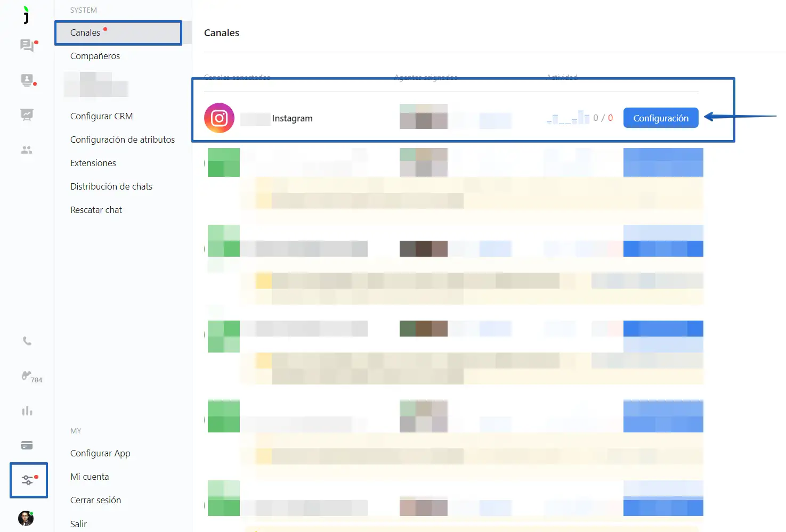786x532 pixels.
Task: Open Extensiones menu item
Action: (93, 163)
